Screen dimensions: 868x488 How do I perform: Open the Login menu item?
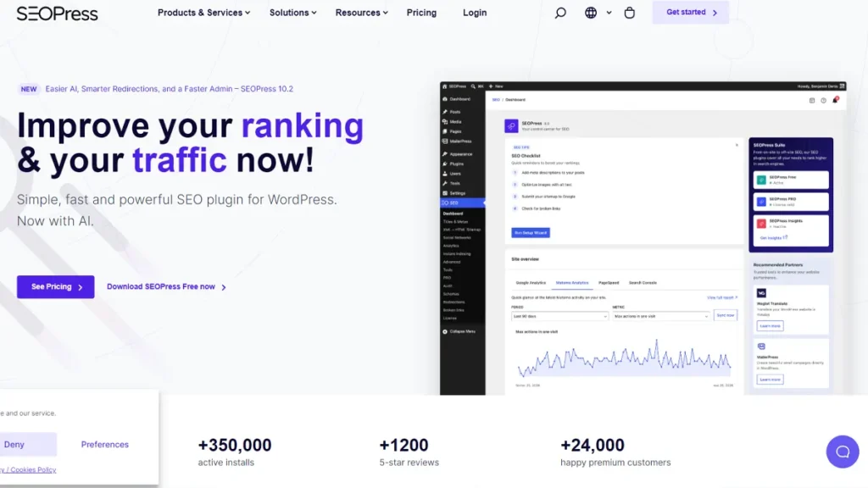pyautogui.click(x=475, y=13)
